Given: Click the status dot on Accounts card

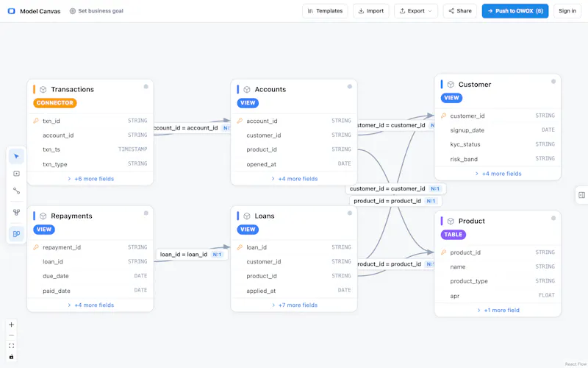Looking at the screenshot, I should [x=350, y=87].
